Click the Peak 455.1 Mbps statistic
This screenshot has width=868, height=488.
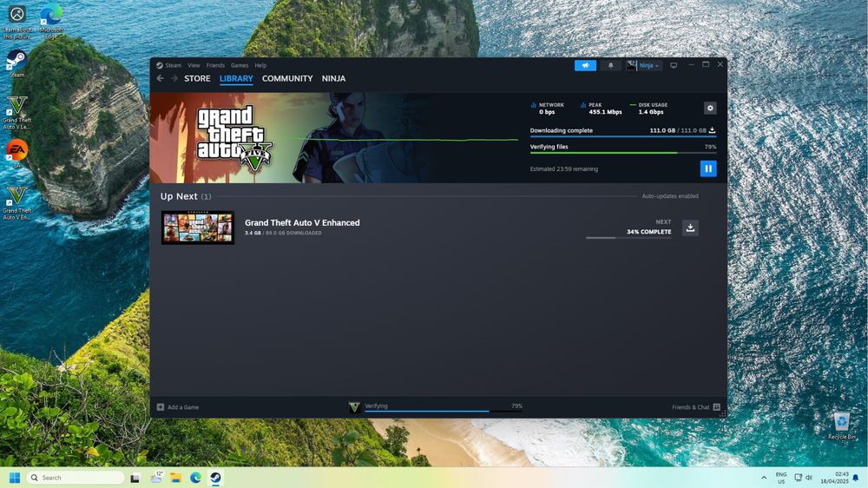click(x=602, y=108)
